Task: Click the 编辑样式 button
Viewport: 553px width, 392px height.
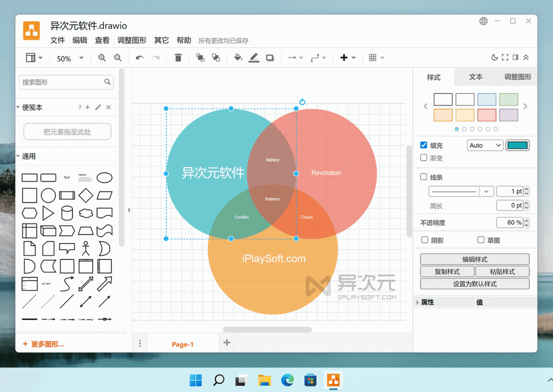Action: click(475, 259)
